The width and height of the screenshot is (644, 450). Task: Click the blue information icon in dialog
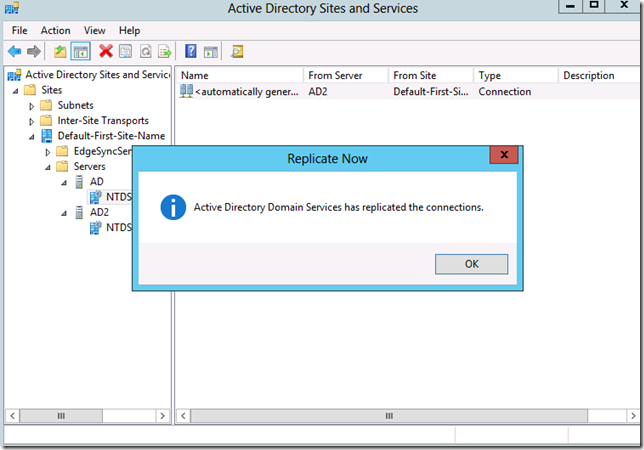pos(173,207)
